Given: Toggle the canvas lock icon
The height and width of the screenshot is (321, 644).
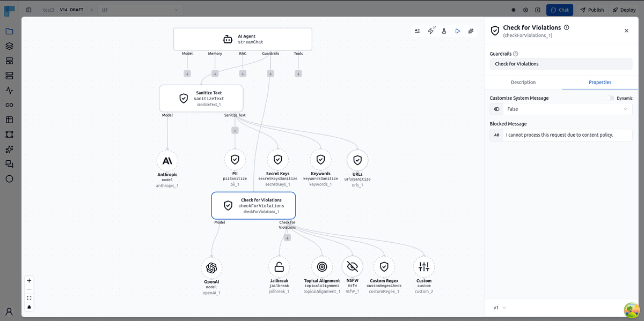Looking at the screenshot, I should (29, 307).
